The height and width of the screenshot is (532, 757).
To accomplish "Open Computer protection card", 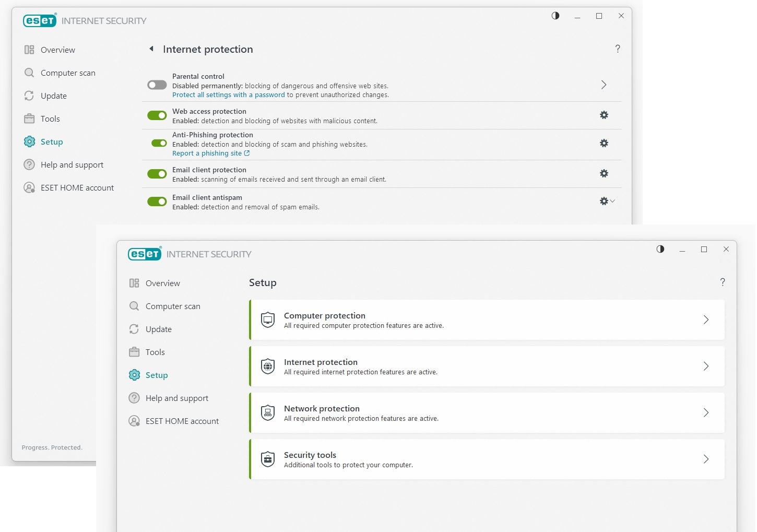I will click(x=487, y=320).
